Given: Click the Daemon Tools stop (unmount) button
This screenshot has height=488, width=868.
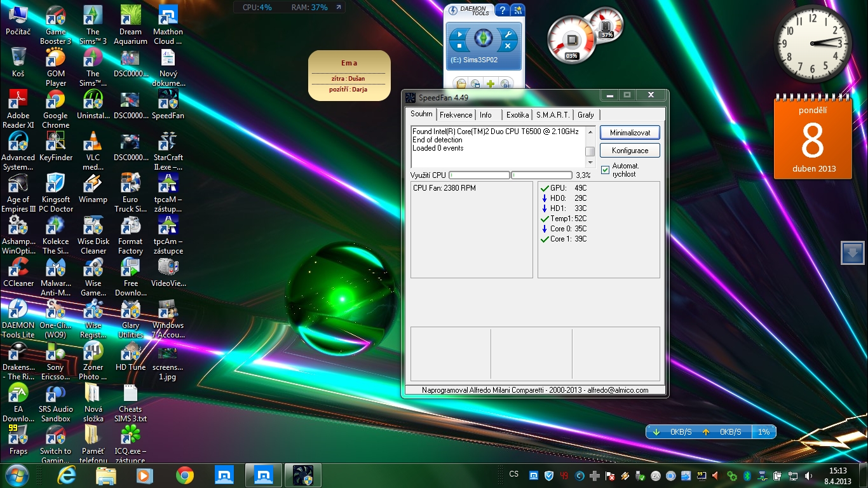Looking at the screenshot, I should click(458, 46).
